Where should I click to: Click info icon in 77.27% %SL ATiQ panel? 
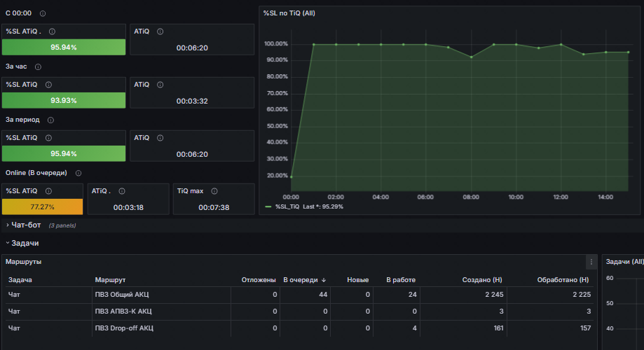48,191
